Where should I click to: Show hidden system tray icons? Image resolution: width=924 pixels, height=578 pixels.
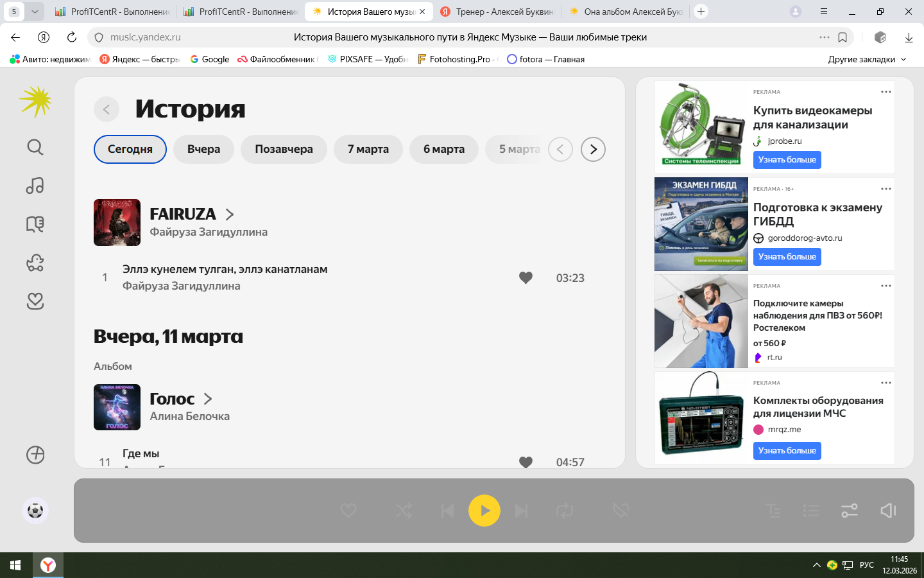point(816,565)
